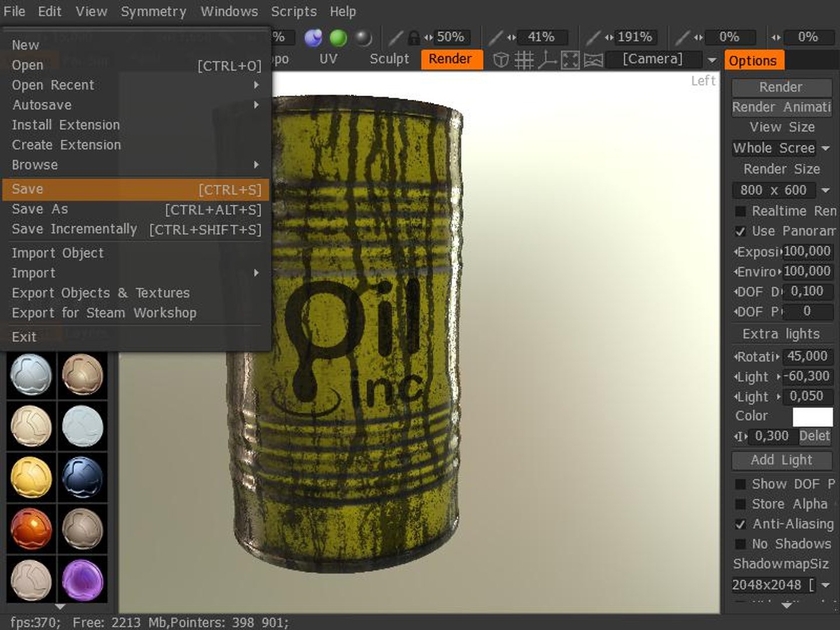Open the Camera dropdown arrow
Screen dimensions: 840x630
pos(712,60)
